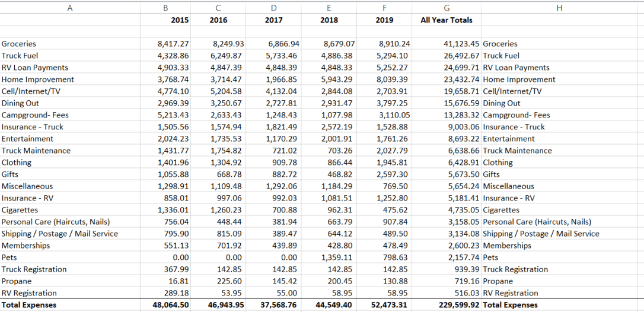Select Pets 2018 value 1,359.11

click(x=337, y=257)
